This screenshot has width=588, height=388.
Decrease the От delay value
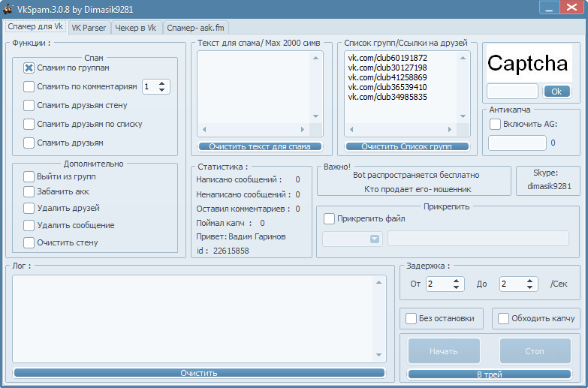pos(456,287)
